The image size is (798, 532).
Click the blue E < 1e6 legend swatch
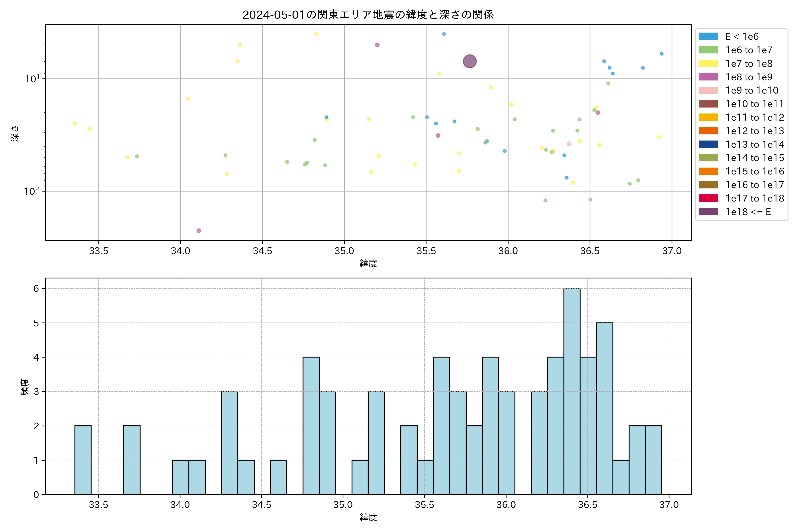tap(708, 36)
